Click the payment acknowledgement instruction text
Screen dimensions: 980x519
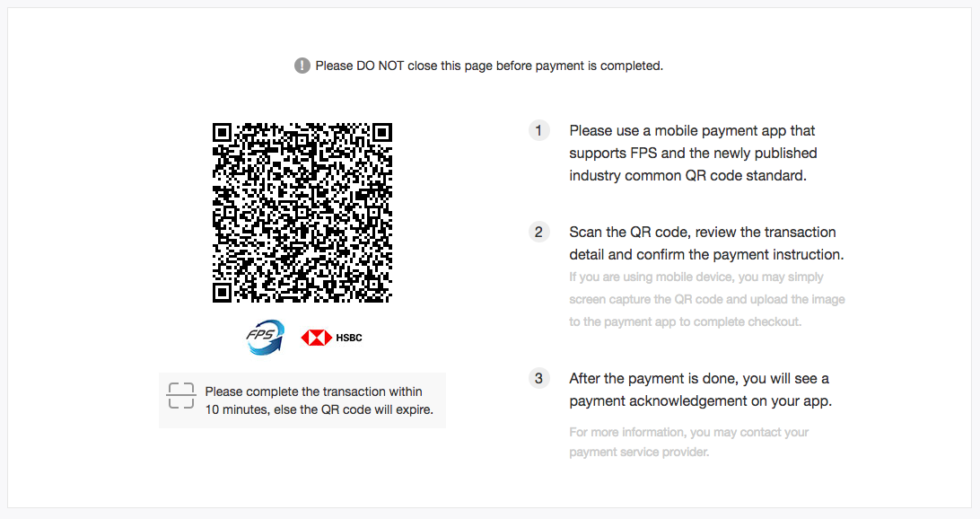coord(700,390)
